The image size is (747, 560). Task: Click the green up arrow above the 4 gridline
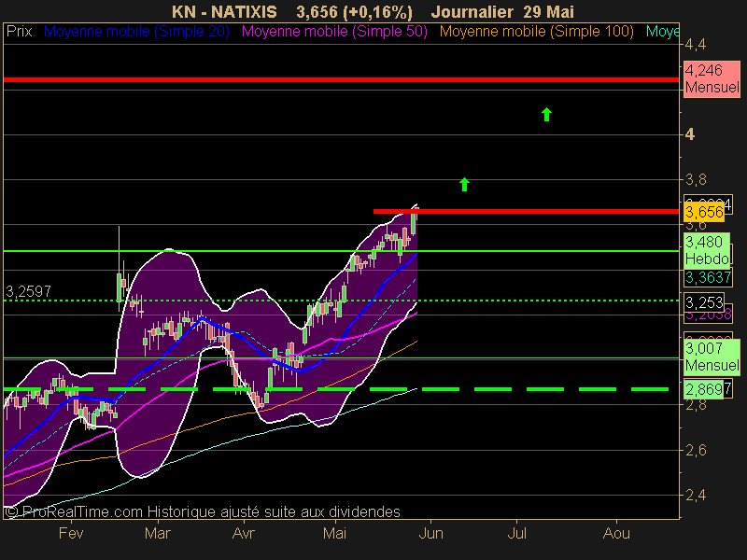coord(546,114)
